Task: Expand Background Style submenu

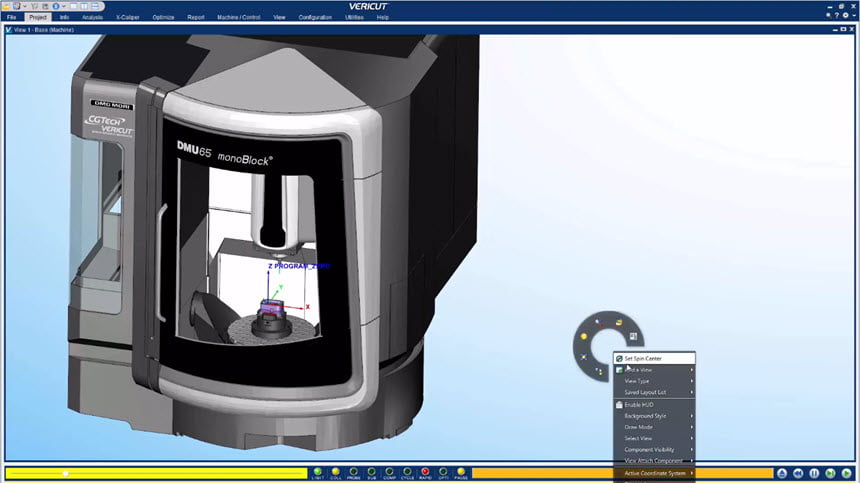Action: coord(654,416)
